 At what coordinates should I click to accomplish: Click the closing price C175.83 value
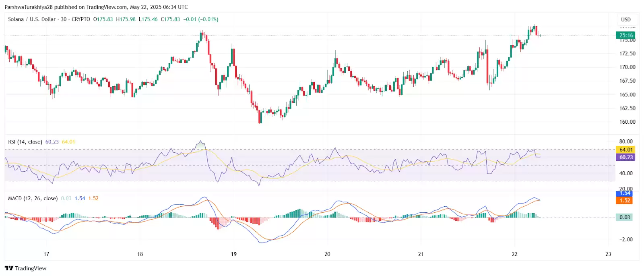[x=170, y=19]
